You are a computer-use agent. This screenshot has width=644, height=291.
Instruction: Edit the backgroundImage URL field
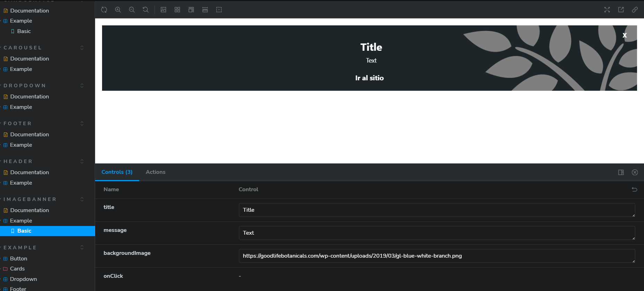[437, 256]
